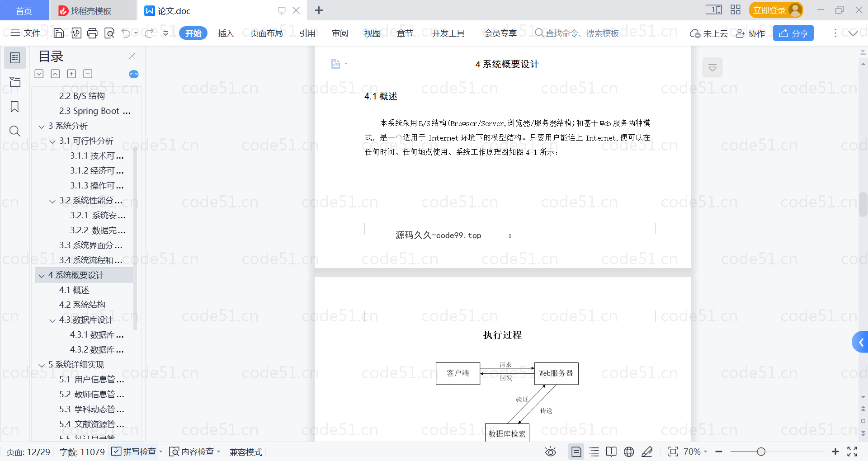The image size is (868, 461).
Task: Switch to page layout view
Action: [x=576, y=452]
